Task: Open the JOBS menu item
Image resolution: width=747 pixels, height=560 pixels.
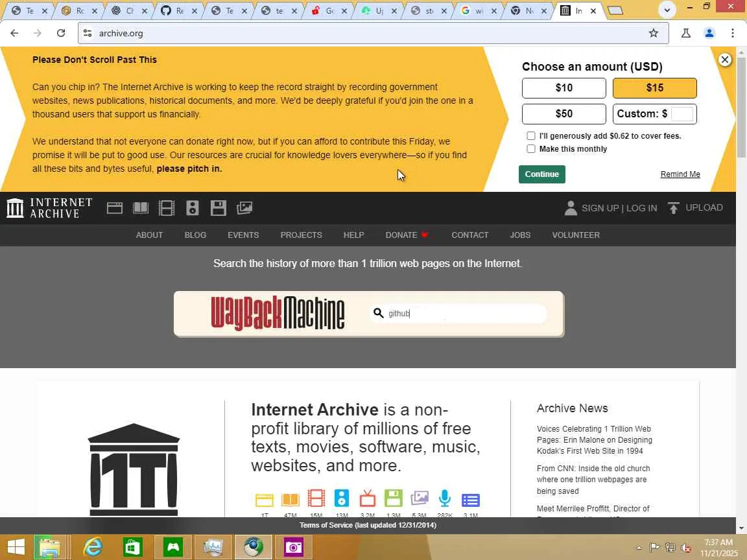Action: [x=520, y=235]
